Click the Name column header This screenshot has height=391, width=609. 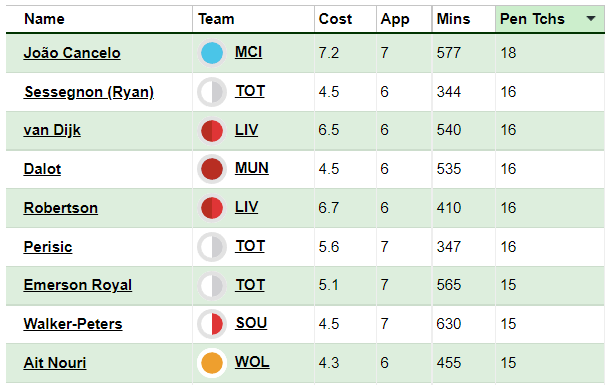pos(44,19)
